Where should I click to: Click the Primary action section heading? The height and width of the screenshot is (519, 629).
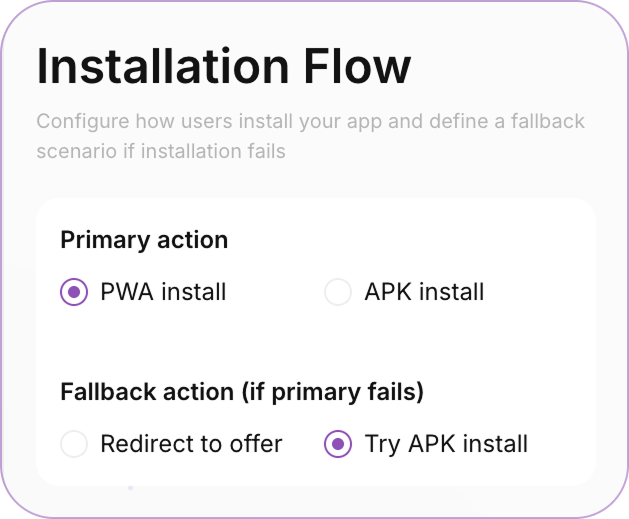tap(144, 240)
